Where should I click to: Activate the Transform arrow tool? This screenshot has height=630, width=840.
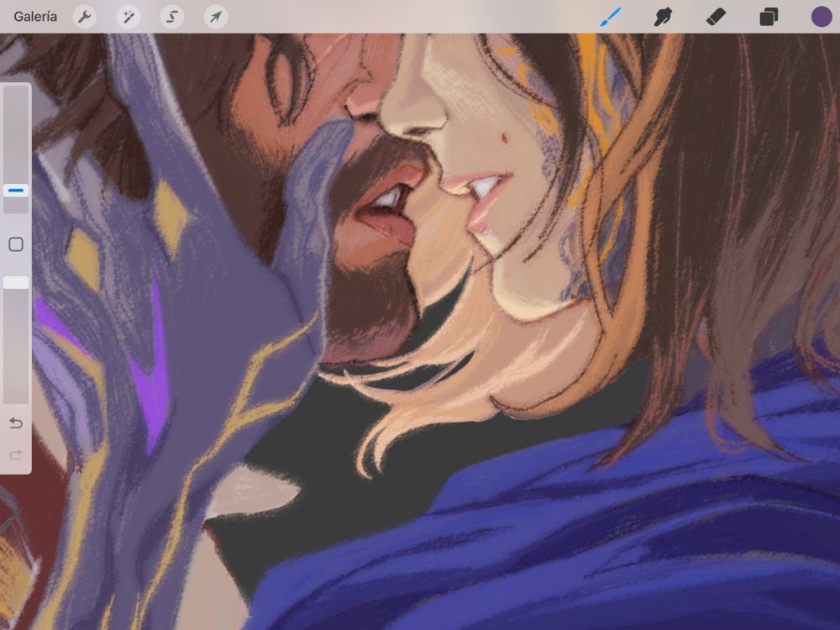click(x=216, y=17)
